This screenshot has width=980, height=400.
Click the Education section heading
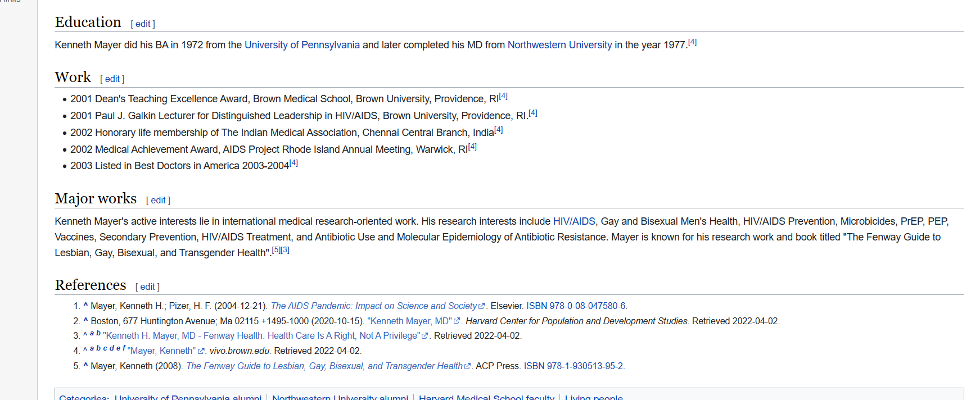(x=88, y=22)
